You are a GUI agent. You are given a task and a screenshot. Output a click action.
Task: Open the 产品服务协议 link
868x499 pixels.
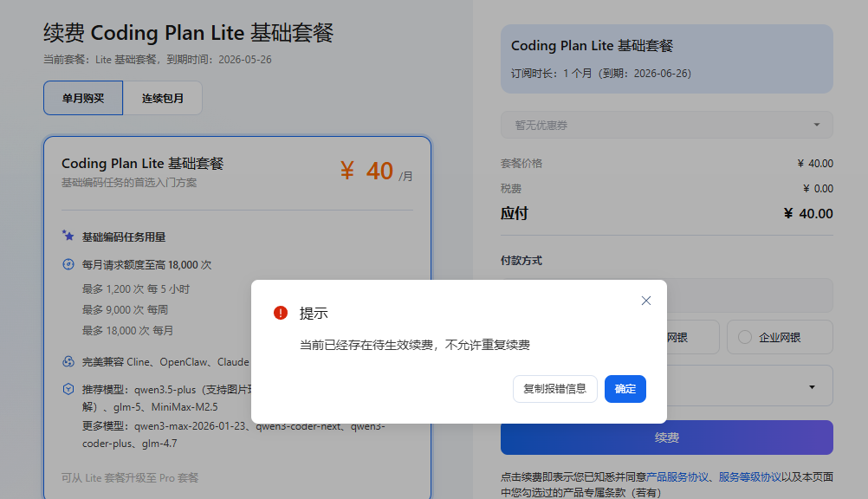pos(677,476)
